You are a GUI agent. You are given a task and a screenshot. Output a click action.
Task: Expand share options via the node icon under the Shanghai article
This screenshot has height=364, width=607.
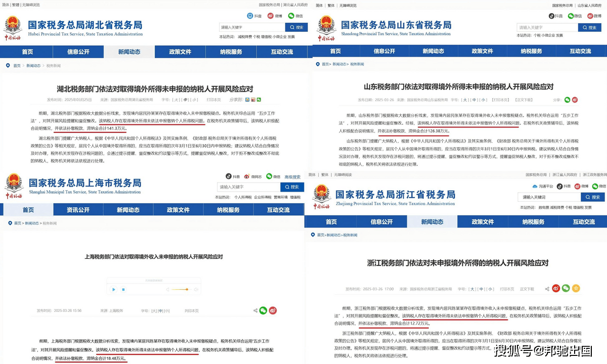255,310
